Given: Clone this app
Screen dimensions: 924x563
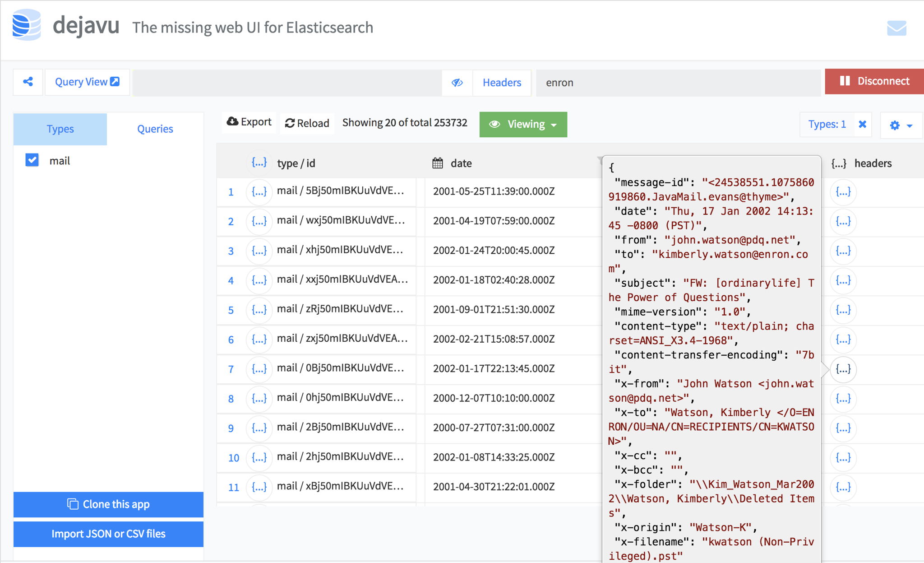Looking at the screenshot, I should pyautogui.click(x=108, y=504).
